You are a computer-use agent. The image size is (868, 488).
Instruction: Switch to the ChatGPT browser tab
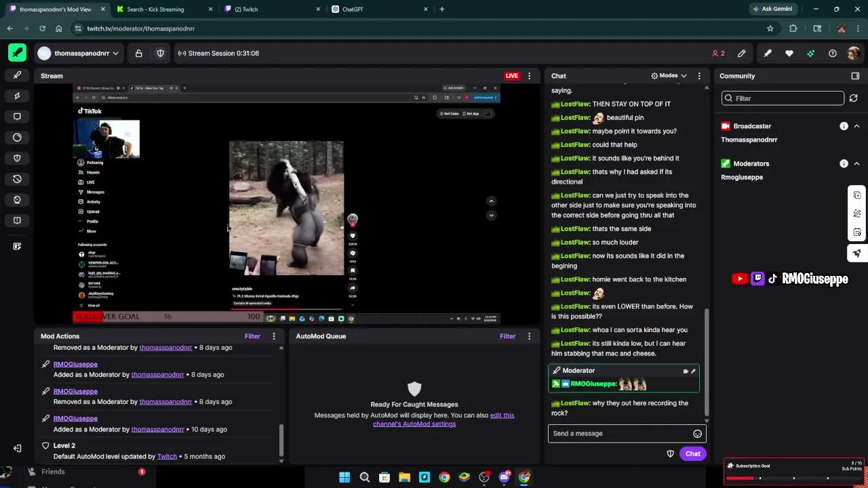coord(379,9)
